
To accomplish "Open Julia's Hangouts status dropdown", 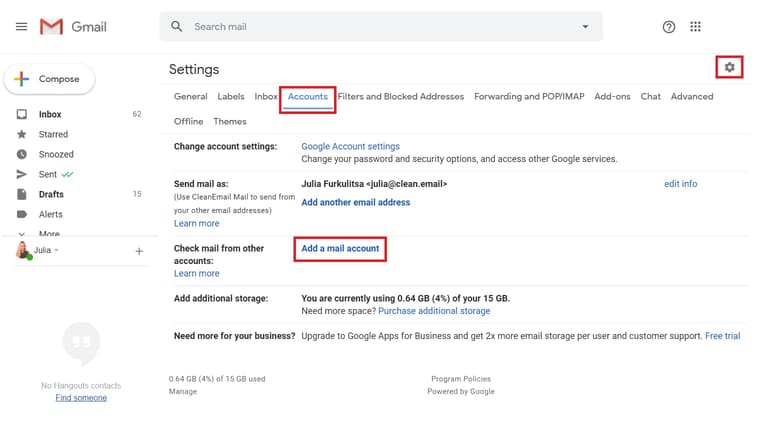I will (57, 250).
